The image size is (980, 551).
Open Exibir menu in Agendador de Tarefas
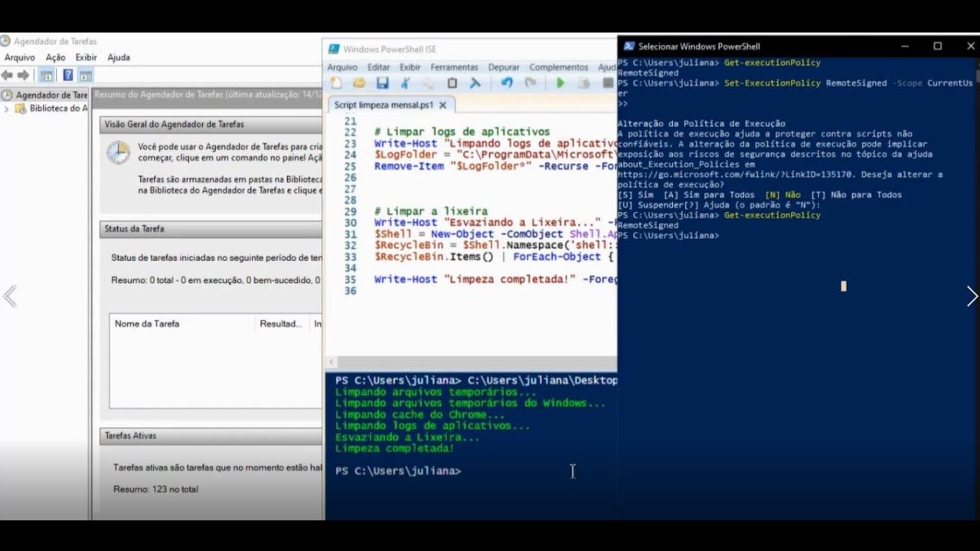[x=86, y=57]
